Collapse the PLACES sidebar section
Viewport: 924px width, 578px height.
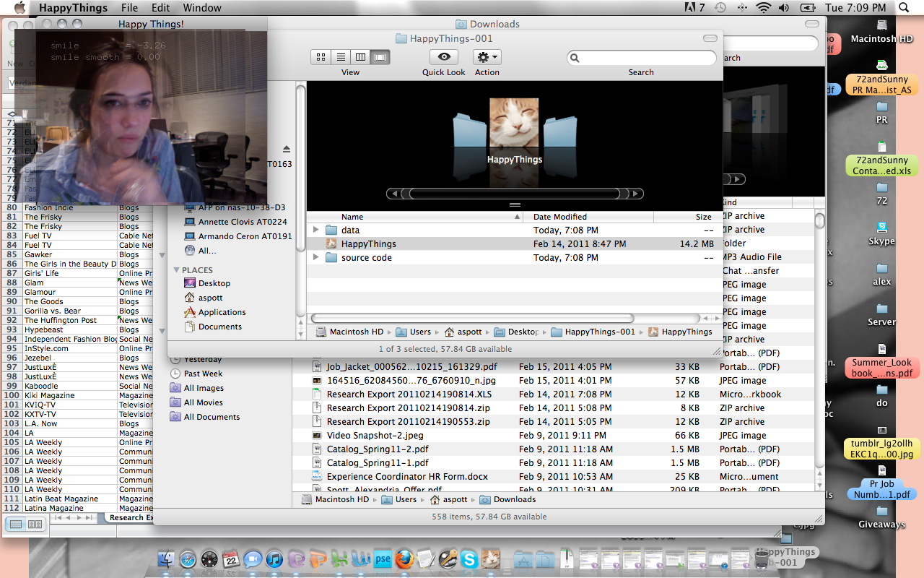point(177,270)
